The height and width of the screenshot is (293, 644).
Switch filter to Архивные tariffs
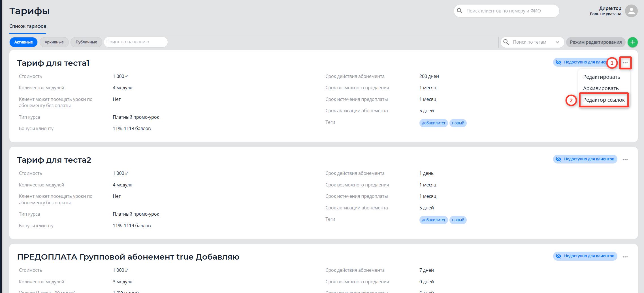click(x=54, y=42)
